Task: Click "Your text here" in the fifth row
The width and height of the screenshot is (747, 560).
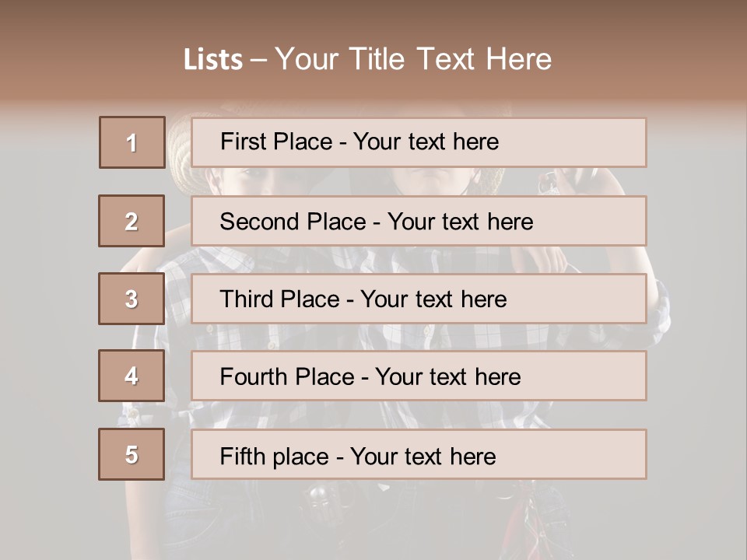Action: point(423,456)
